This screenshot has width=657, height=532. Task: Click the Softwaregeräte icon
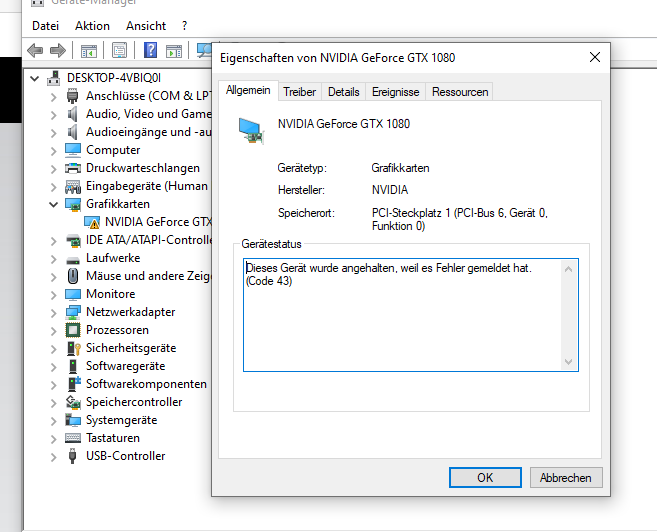[73, 366]
